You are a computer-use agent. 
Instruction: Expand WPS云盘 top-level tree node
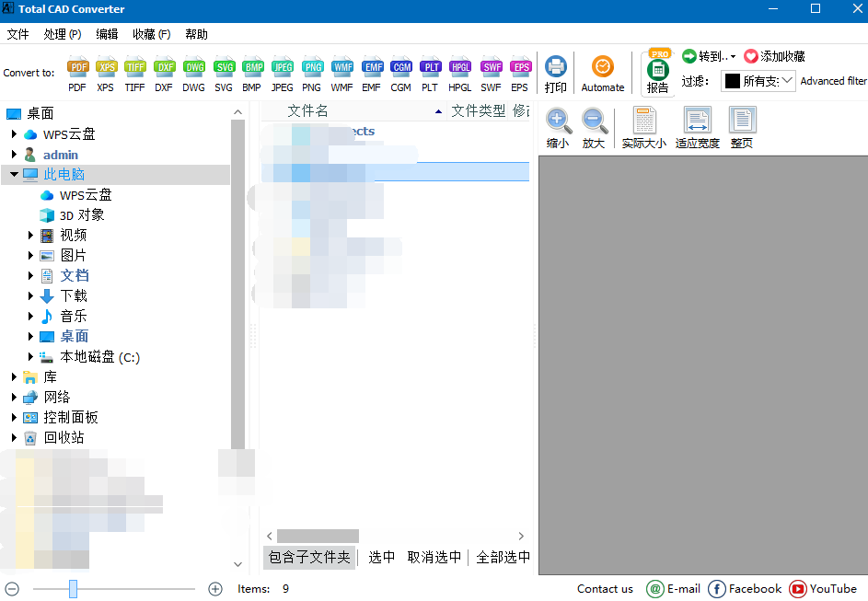coord(14,134)
